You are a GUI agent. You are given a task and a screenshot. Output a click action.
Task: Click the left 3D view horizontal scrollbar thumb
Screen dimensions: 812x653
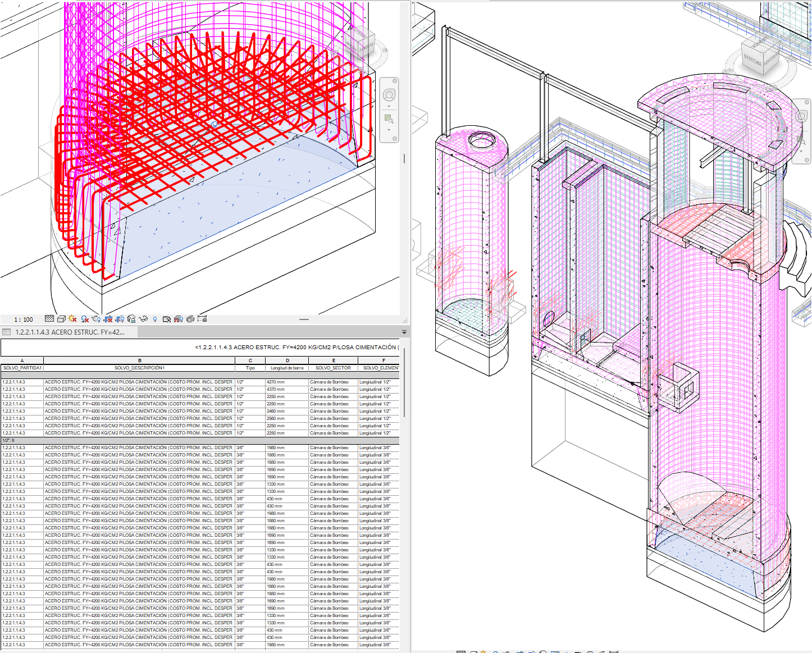[x=304, y=319]
